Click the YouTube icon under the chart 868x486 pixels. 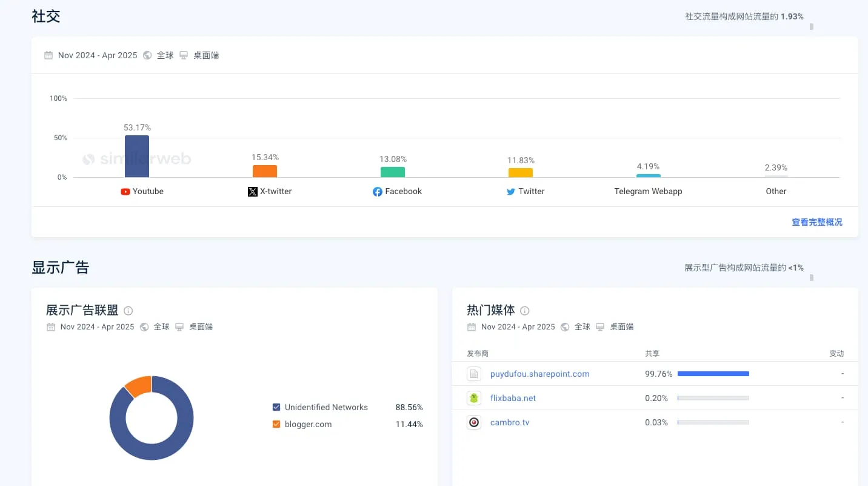click(x=125, y=192)
